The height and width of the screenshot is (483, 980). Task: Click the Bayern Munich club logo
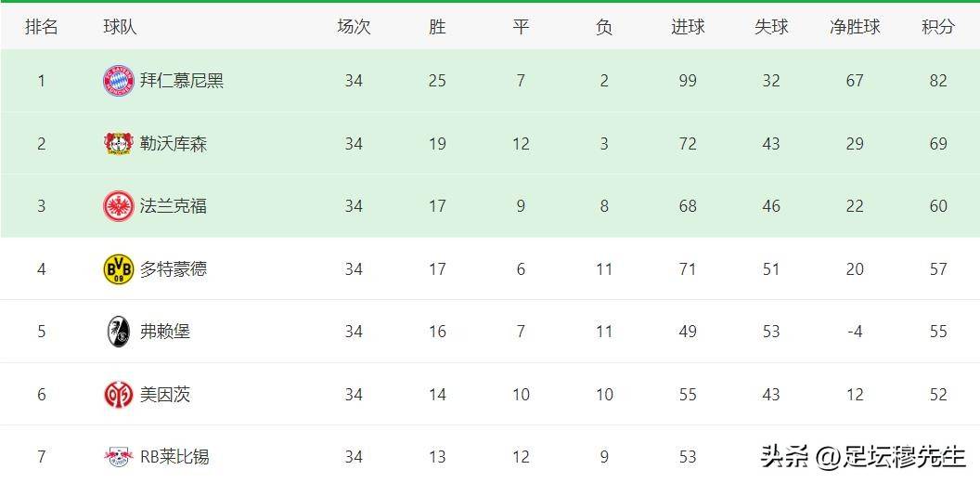(x=119, y=81)
